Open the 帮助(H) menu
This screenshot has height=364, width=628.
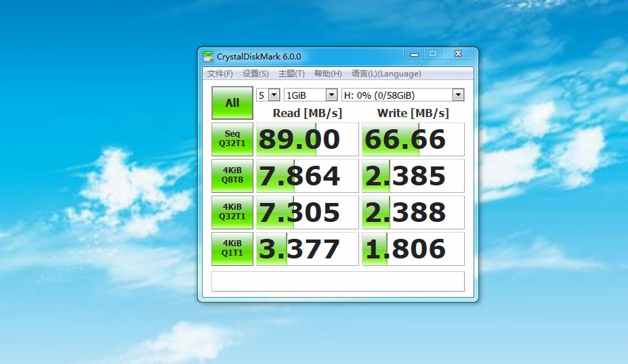(328, 74)
